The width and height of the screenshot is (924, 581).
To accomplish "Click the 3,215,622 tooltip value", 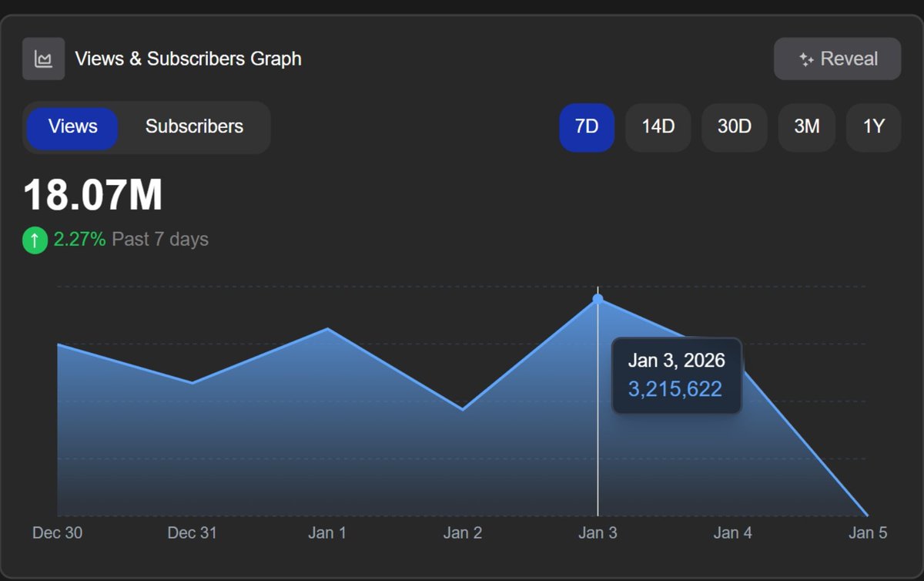I will click(x=675, y=389).
